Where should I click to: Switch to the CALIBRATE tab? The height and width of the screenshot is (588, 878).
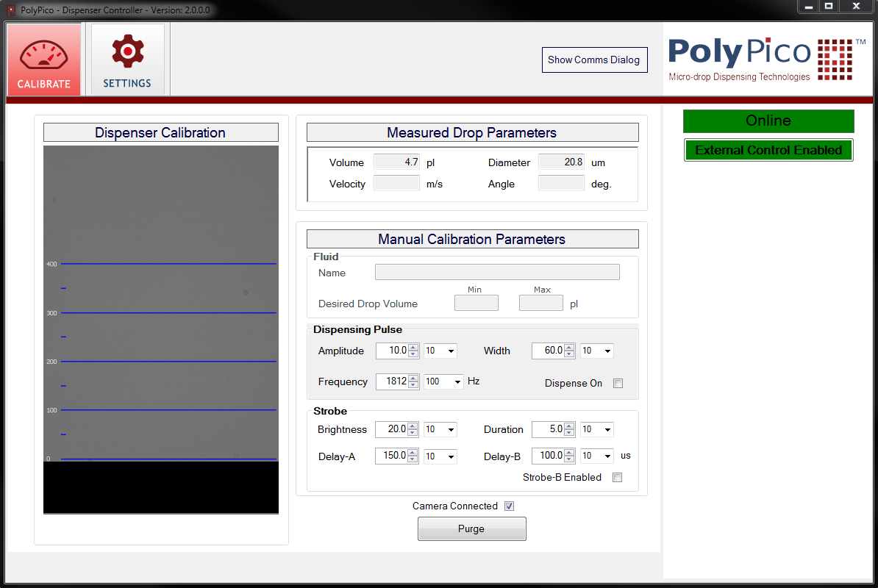[43, 60]
